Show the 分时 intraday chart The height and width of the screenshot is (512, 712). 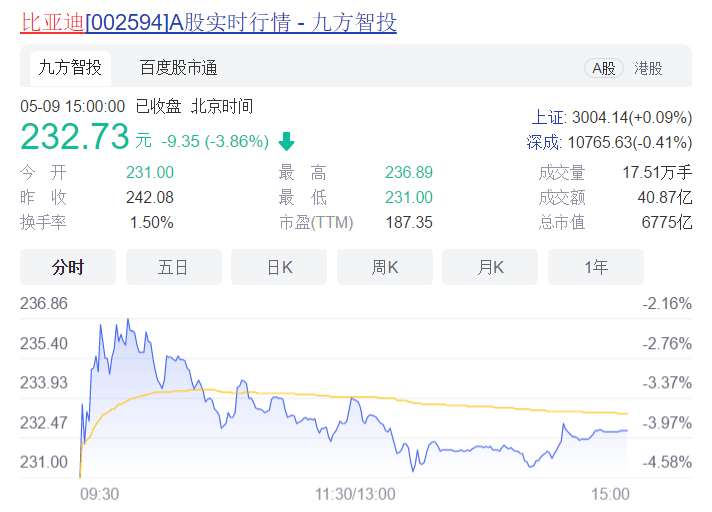point(68,267)
